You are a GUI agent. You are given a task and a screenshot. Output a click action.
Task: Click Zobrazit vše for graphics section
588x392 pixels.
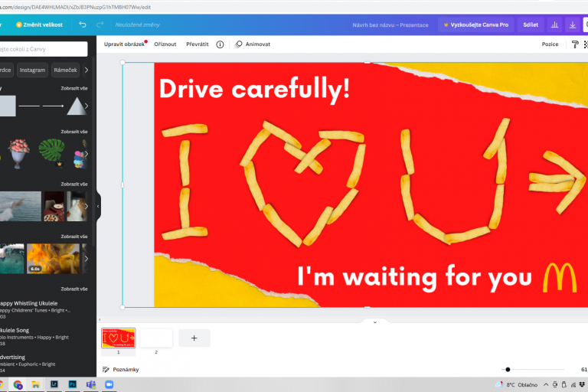[x=74, y=132]
